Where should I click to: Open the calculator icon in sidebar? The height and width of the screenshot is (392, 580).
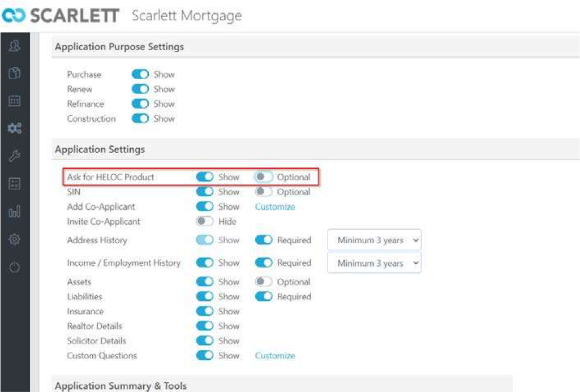tap(15, 184)
